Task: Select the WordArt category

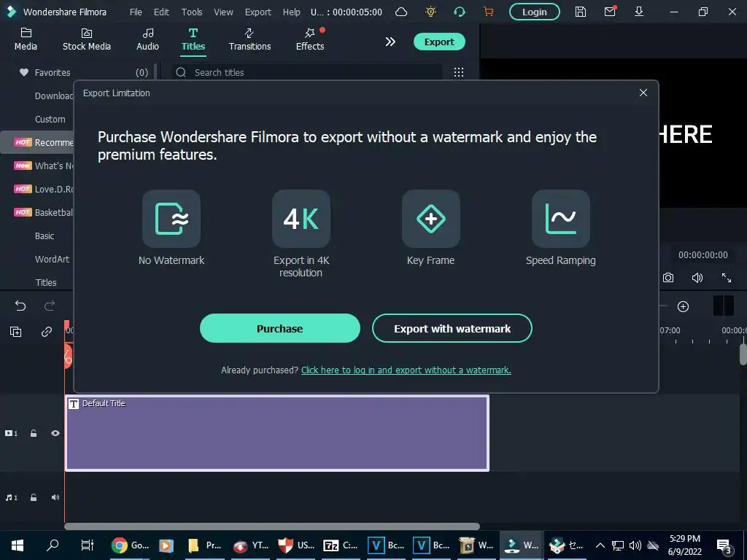Action: 52,259
